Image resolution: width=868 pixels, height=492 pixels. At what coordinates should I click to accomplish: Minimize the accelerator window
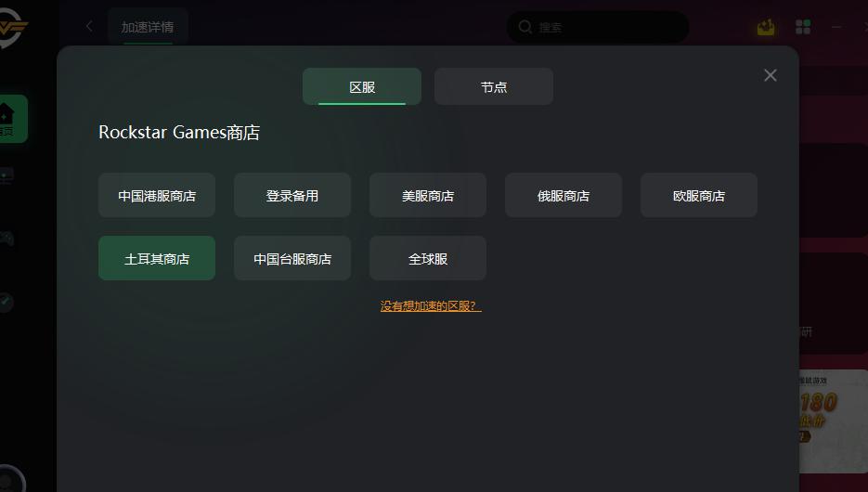click(x=836, y=27)
